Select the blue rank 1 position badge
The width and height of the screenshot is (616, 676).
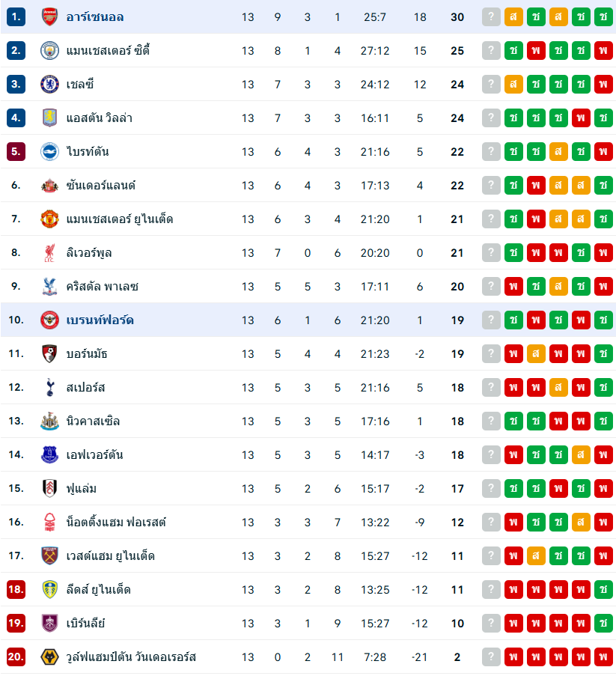point(16,17)
